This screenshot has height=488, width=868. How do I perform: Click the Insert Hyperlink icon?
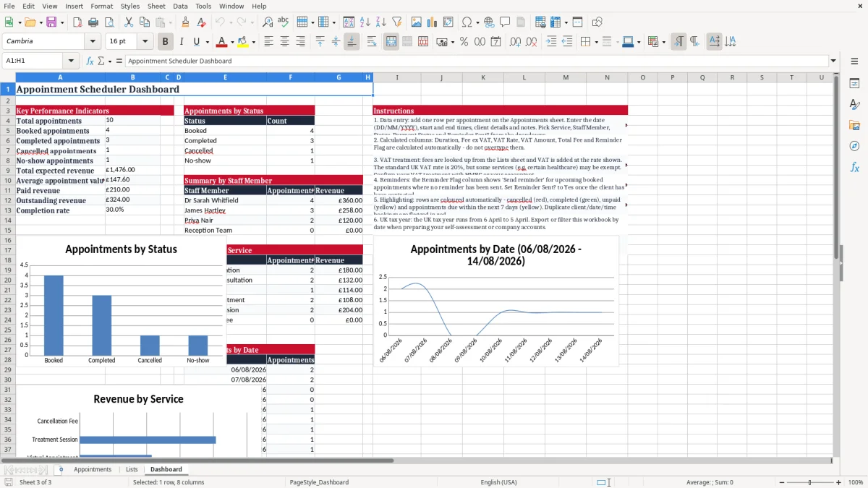point(489,22)
